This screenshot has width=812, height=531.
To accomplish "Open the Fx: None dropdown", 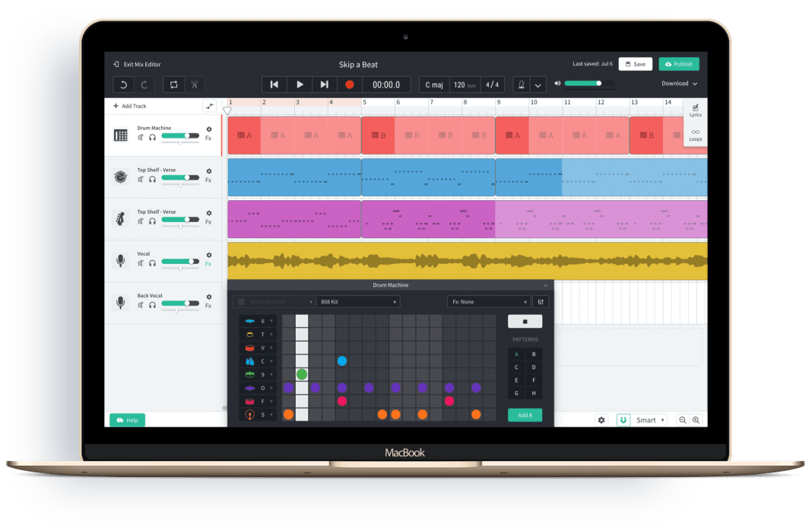I will click(x=489, y=302).
